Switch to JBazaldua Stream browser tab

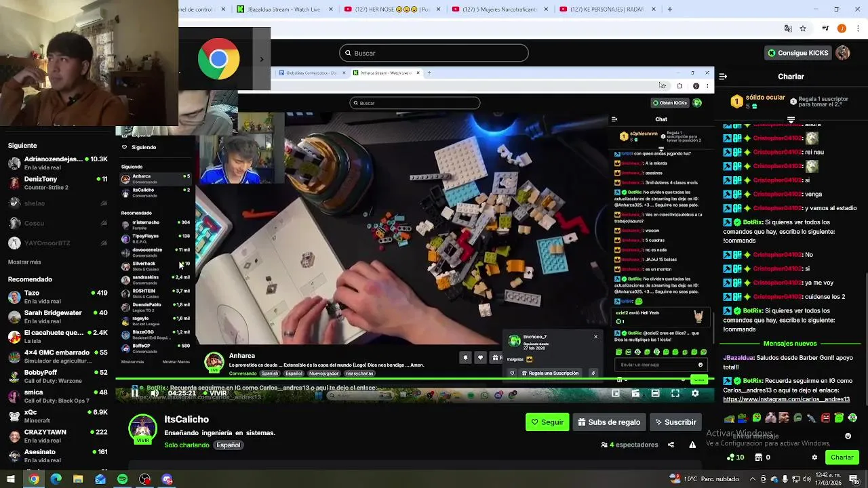[x=283, y=9]
